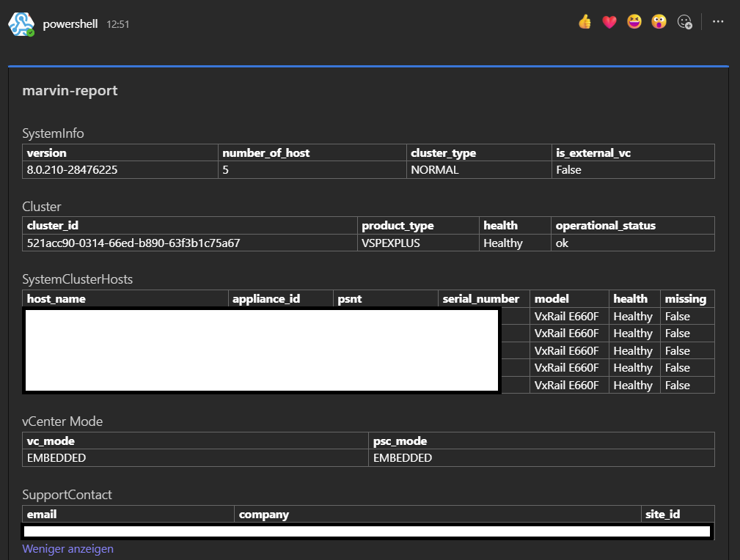React with surprised face emoji
The width and height of the screenshot is (740, 560).
tap(659, 22)
